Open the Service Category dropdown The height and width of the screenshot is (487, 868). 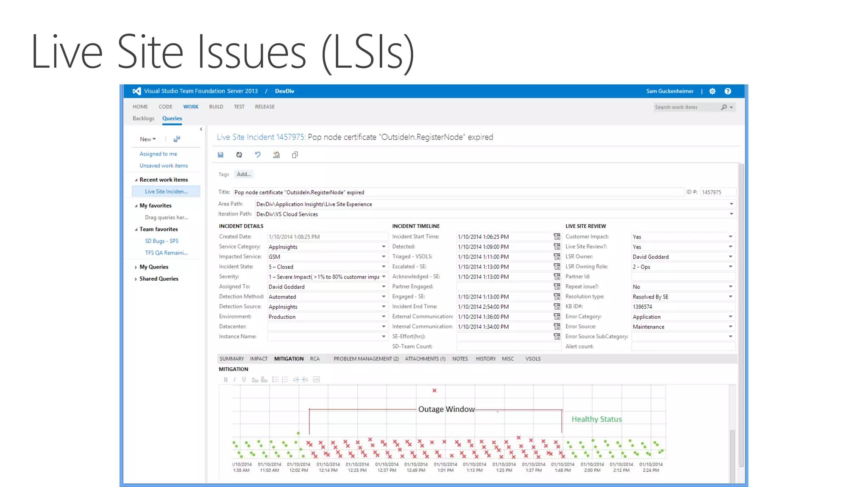coord(384,247)
